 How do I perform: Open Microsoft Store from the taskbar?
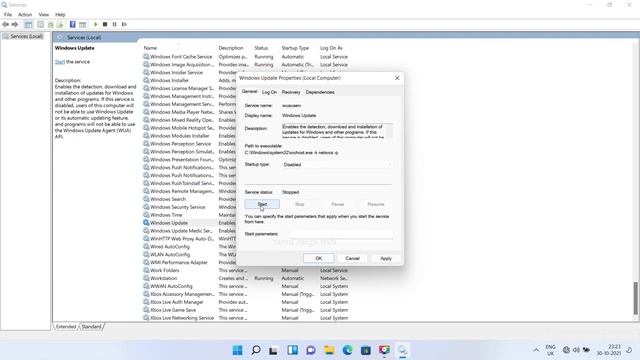coord(366,350)
